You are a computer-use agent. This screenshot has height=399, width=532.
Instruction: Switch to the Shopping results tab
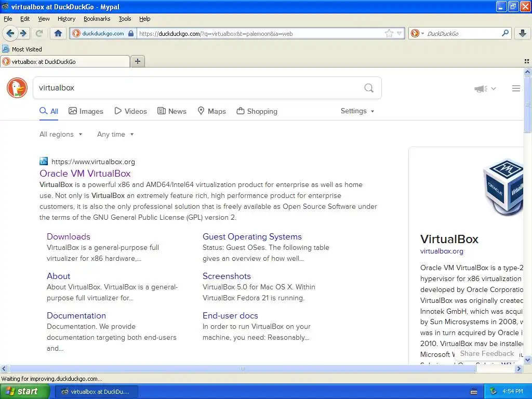(257, 111)
